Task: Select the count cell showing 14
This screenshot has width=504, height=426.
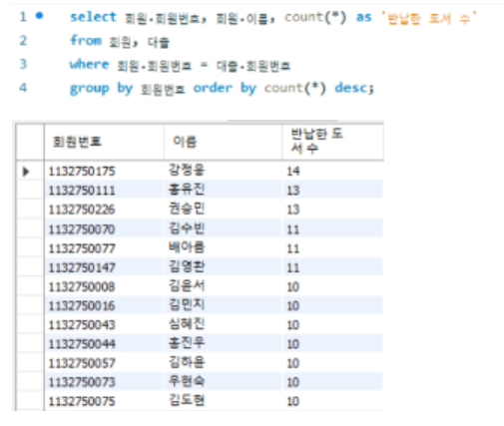Action: (x=333, y=172)
